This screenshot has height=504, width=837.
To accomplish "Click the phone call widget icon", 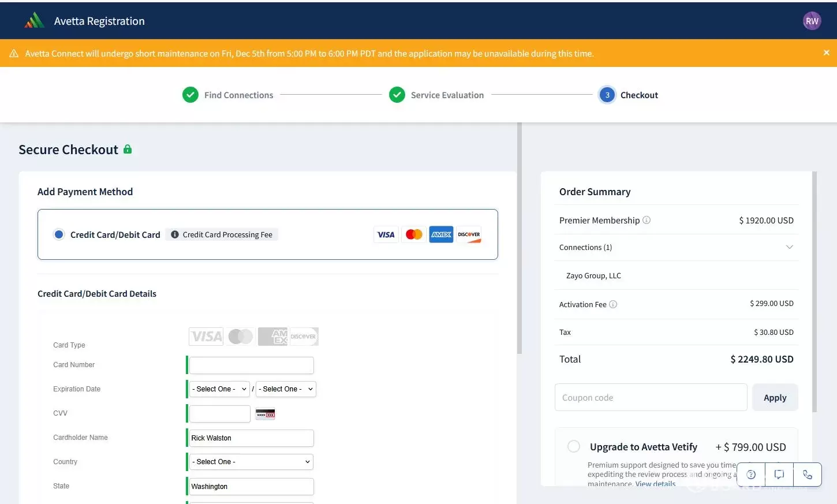I will (807, 475).
